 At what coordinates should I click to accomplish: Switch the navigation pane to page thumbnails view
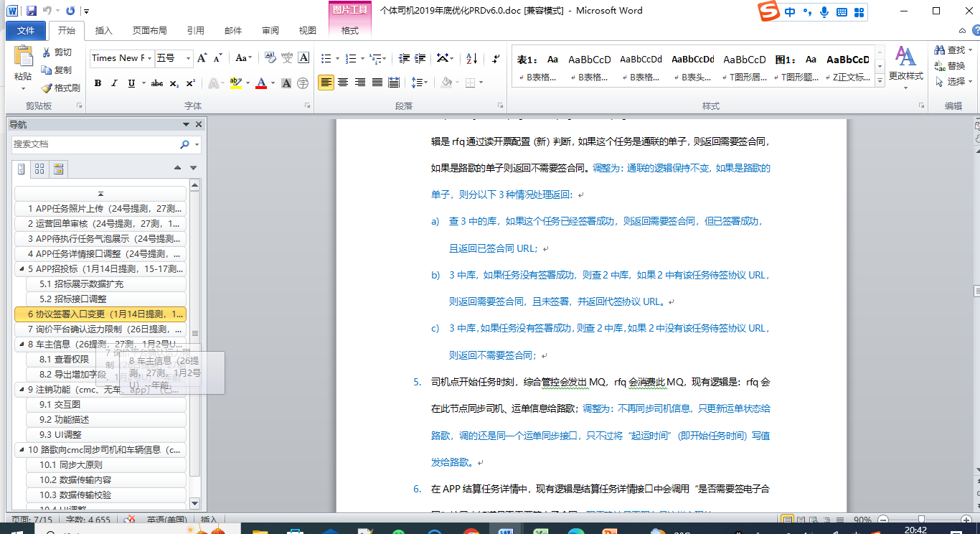(x=39, y=169)
